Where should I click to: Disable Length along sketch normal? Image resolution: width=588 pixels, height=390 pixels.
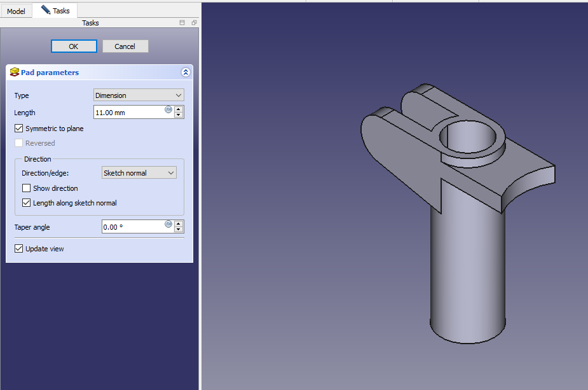tap(26, 203)
